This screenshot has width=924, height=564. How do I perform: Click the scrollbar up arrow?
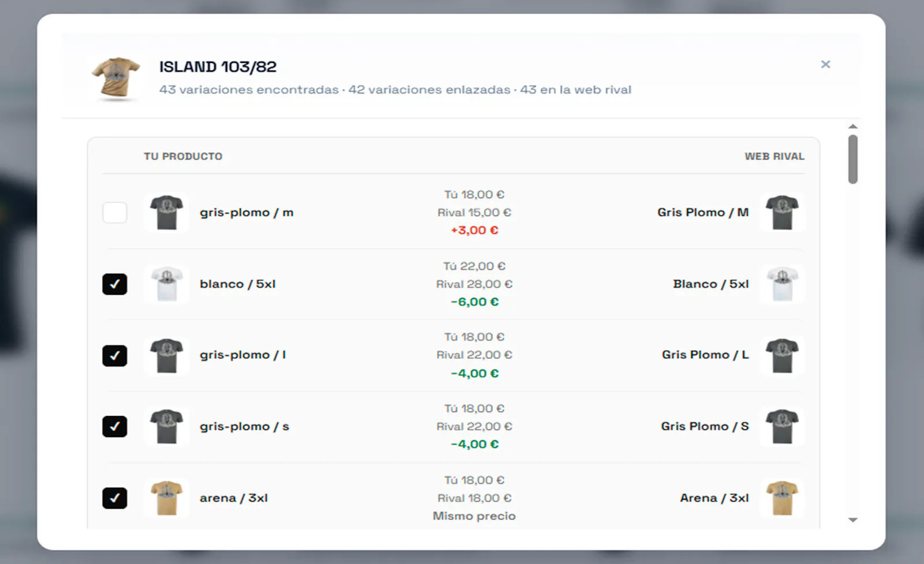tap(853, 127)
